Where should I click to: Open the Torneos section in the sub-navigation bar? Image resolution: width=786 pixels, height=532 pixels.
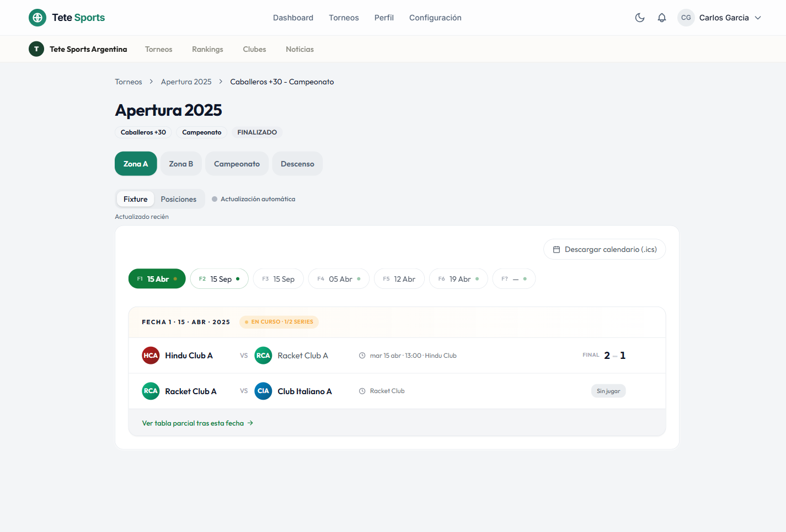tap(158, 49)
